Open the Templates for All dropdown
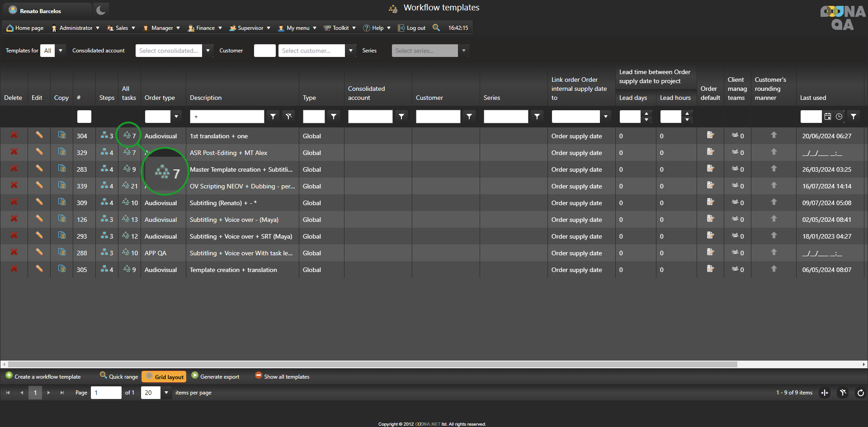The height and width of the screenshot is (427, 868). click(x=60, y=51)
